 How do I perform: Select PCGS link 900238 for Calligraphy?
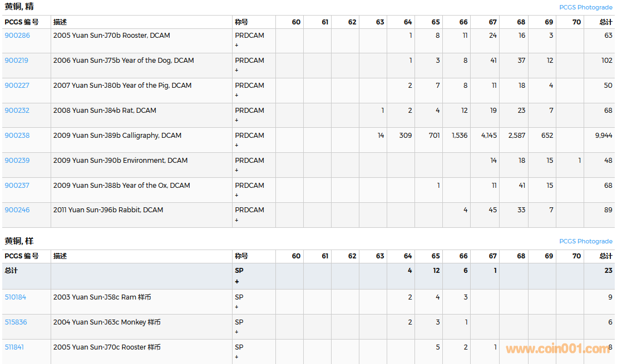click(x=17, y=136)
